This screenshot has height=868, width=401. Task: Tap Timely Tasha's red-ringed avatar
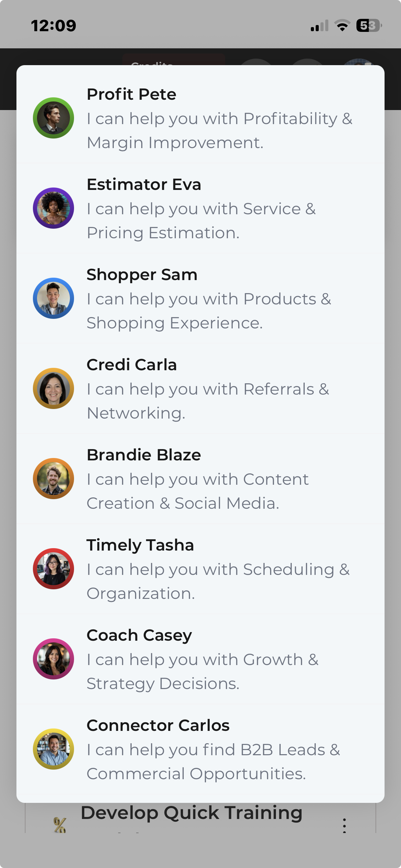pos(53,569)
